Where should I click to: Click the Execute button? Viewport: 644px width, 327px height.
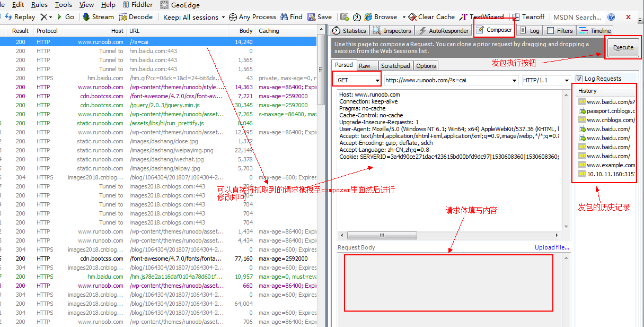[x=623, y=47]
